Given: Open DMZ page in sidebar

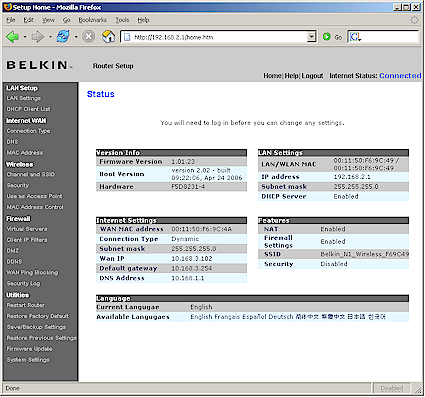Looking at the screenshot, I should pyautogui.click(x=13, y=251).
